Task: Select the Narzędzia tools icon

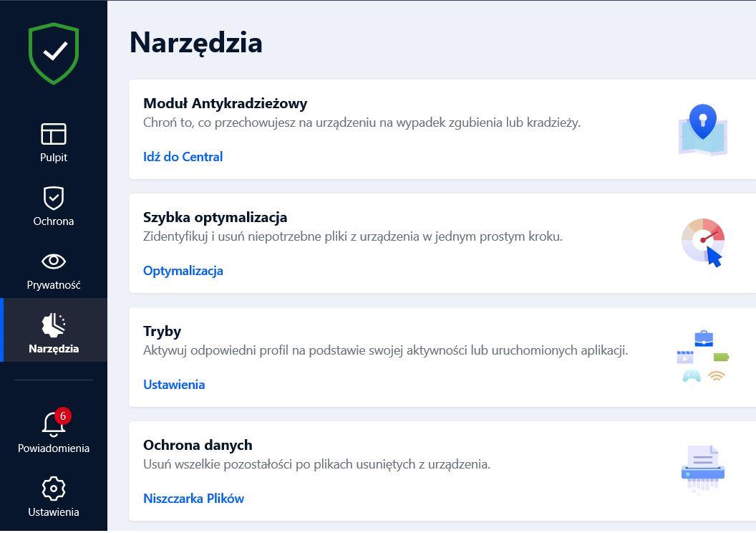Action: tap(54, 325)
